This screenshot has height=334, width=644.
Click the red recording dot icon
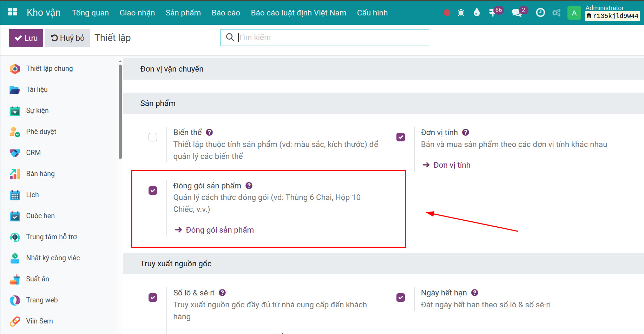[447, 13]
